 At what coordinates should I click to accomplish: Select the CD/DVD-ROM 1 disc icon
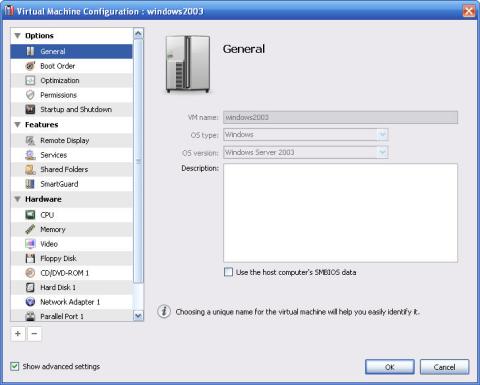30,273
